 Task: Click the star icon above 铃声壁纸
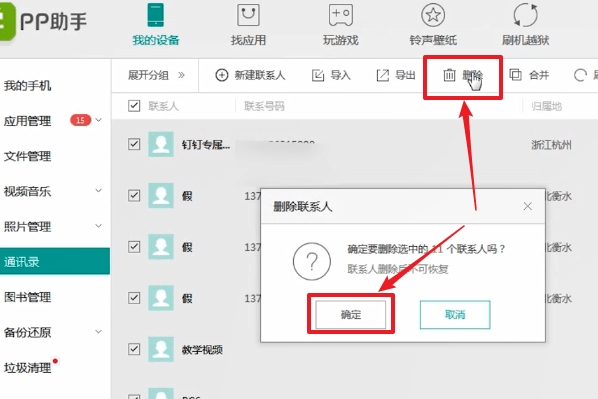tap(433, 15)
